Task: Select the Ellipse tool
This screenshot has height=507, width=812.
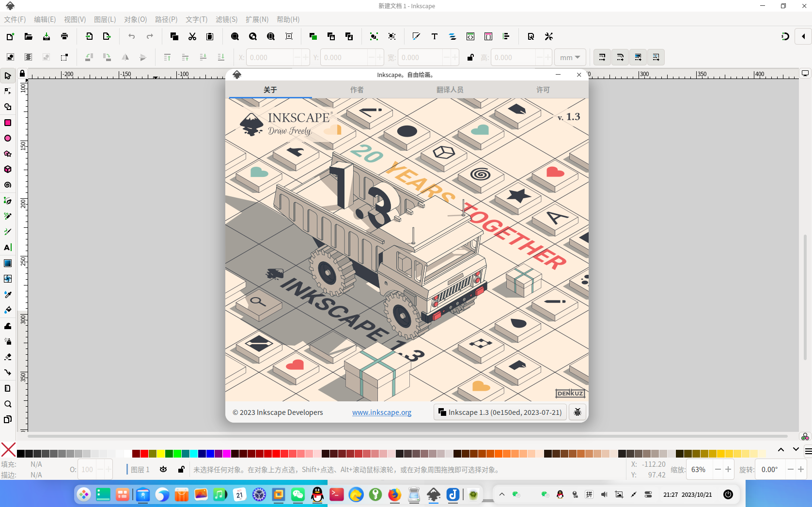Action: (x=8, y=138)
